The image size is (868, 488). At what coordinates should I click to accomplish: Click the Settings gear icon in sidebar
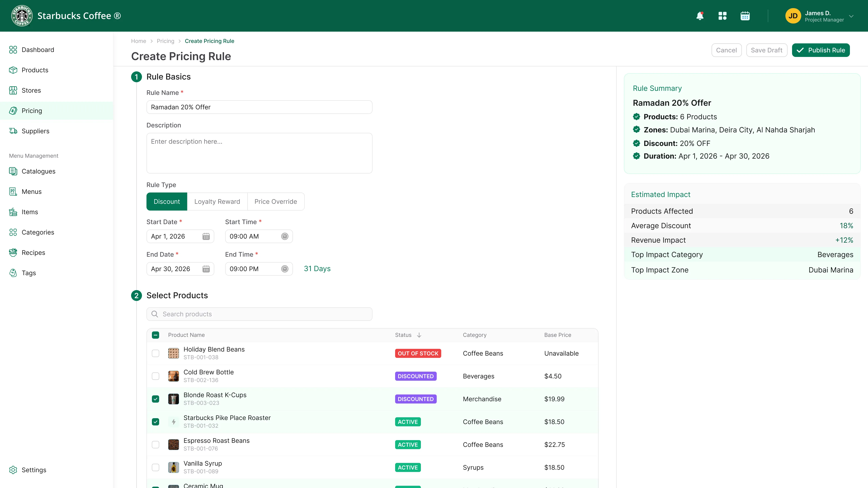click(x=13, y=470)
